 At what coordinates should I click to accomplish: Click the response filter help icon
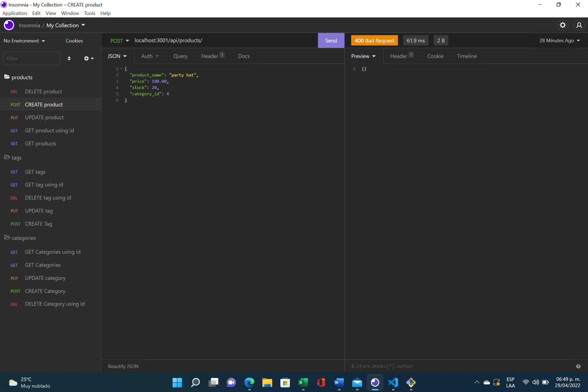[578, 366]
